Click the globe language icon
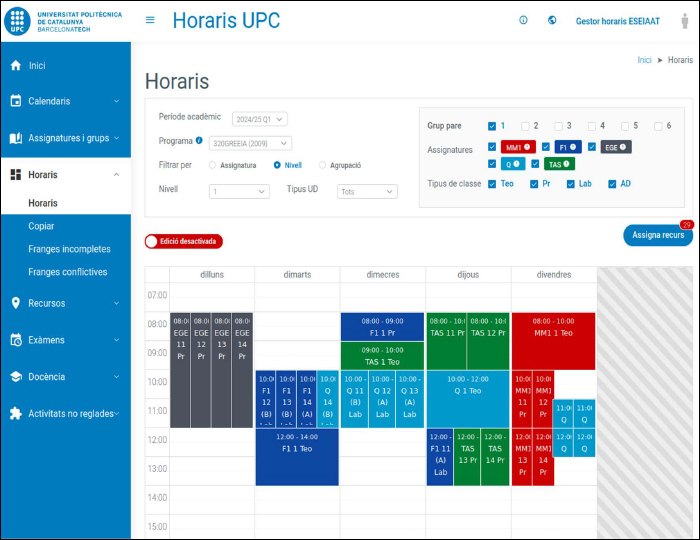700x540 pixels. 552,20
